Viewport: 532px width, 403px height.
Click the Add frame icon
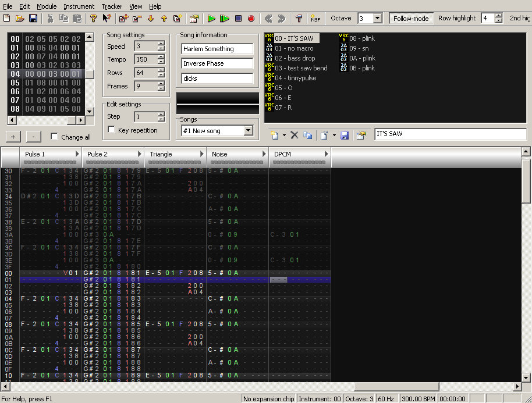click(123, 19)
